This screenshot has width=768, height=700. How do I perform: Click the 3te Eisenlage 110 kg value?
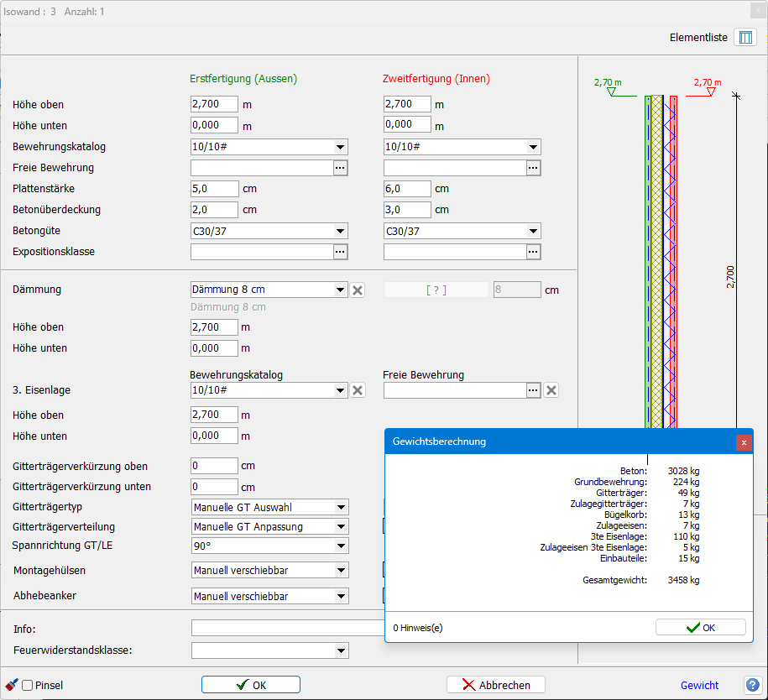pos(687,536)
